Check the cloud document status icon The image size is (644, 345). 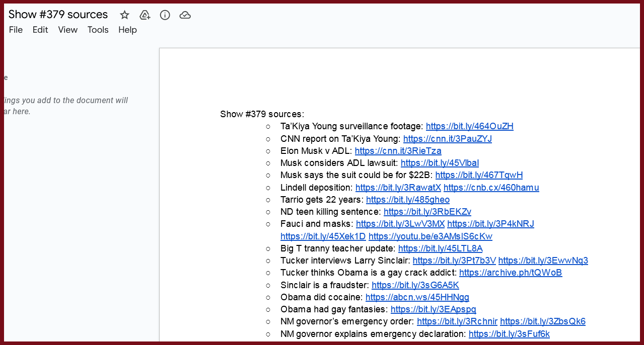[x=185, y=15]
